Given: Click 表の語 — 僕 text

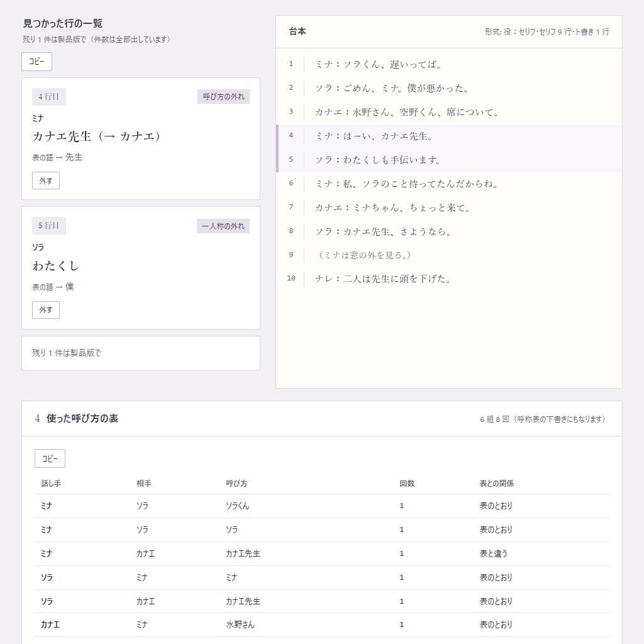Looking at the screenshot, I should (53, 287).
